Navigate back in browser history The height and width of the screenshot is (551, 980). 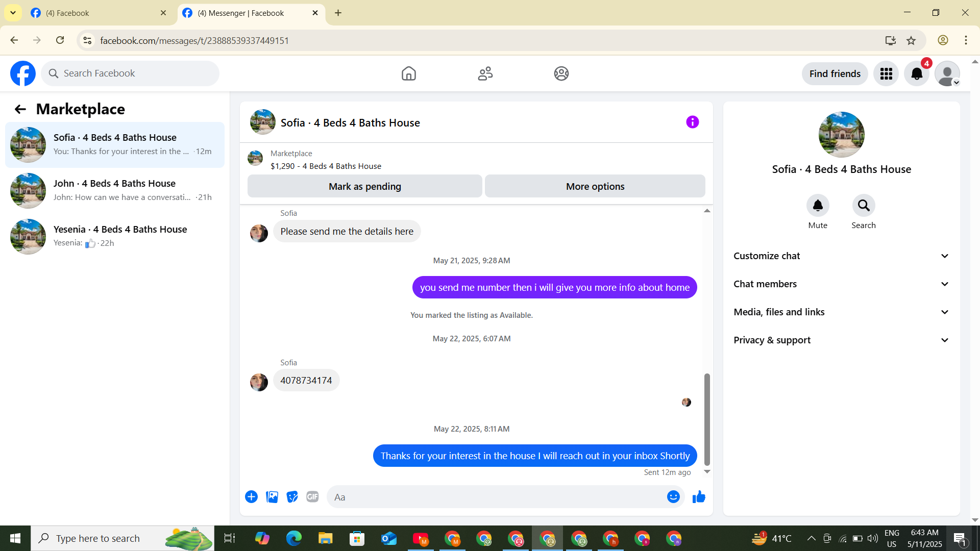point(14,40)
